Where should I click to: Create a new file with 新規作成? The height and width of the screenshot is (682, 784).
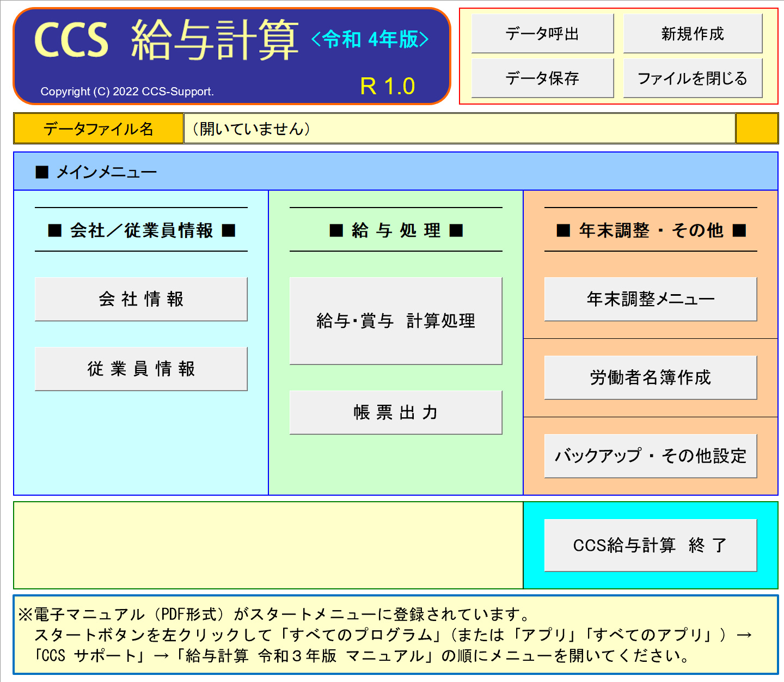coord(693,34)
